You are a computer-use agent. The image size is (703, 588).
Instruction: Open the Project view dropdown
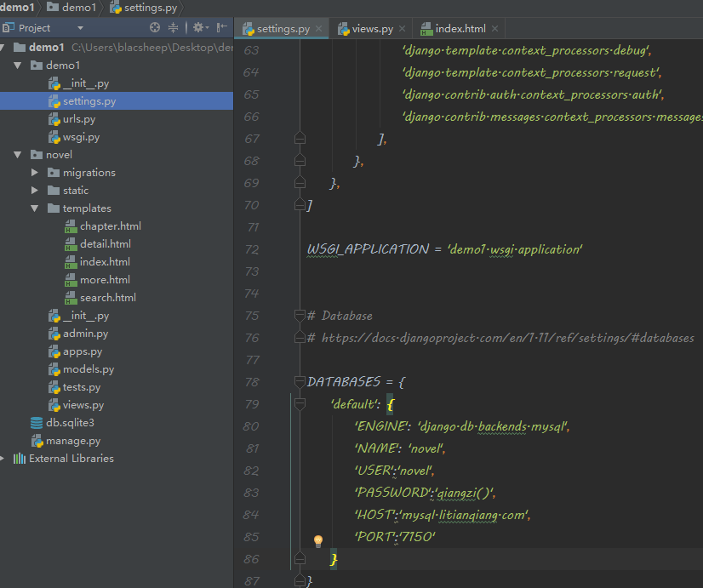pyautogui.click(x=80, y=28)
